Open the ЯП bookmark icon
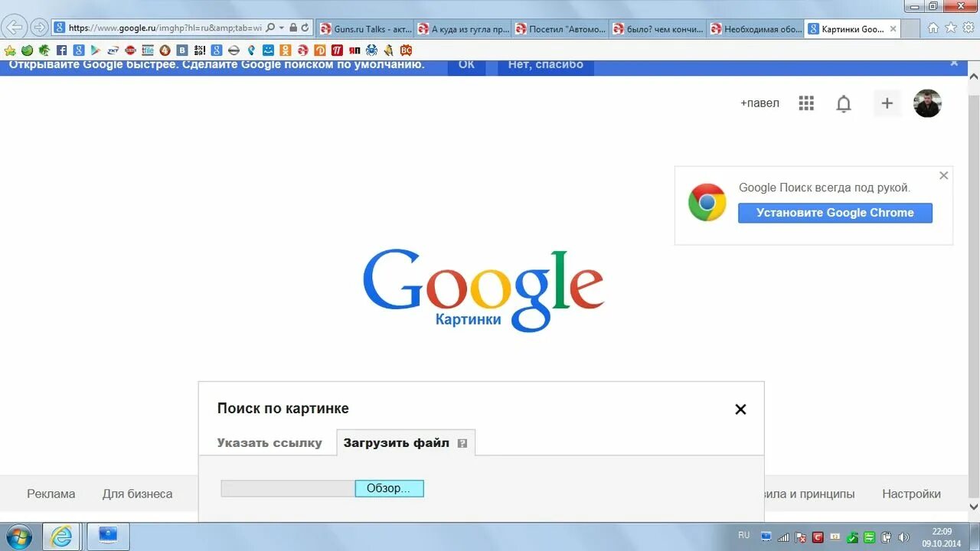The width and height of the screenshot is (980, 551). coord(354,51)
